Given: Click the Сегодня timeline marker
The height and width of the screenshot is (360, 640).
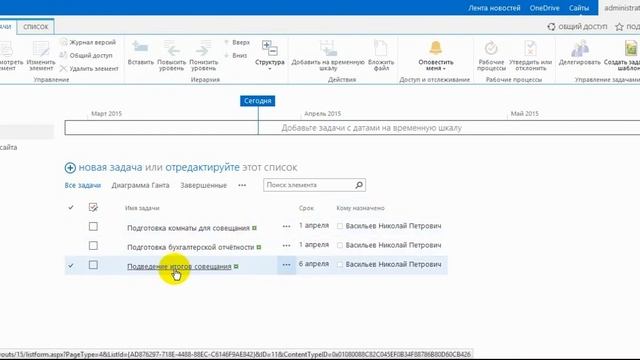Looking at the screenshot, I should pyautogui.click(x=258, y=101).
